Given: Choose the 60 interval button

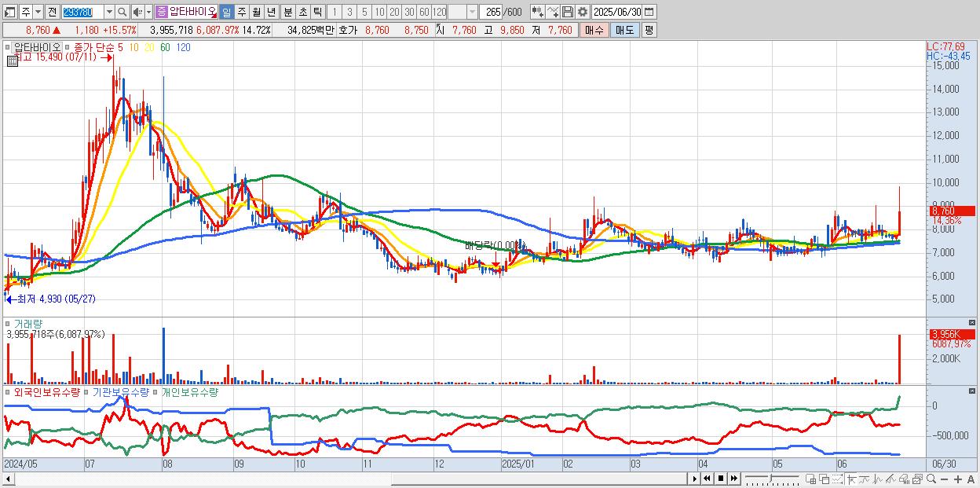Looking at the screenshot, I should coord(424,12).
